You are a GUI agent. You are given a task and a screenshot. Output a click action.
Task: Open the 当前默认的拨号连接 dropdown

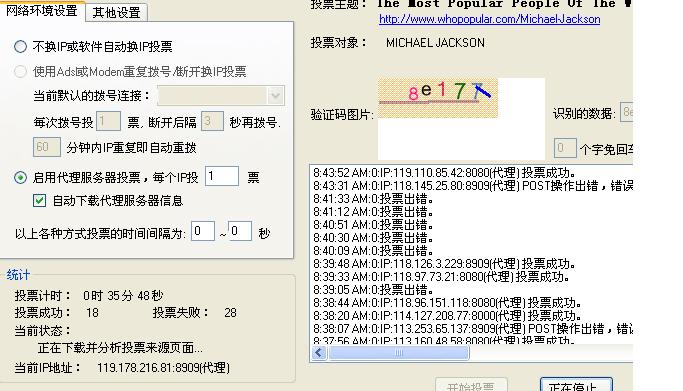275,96
